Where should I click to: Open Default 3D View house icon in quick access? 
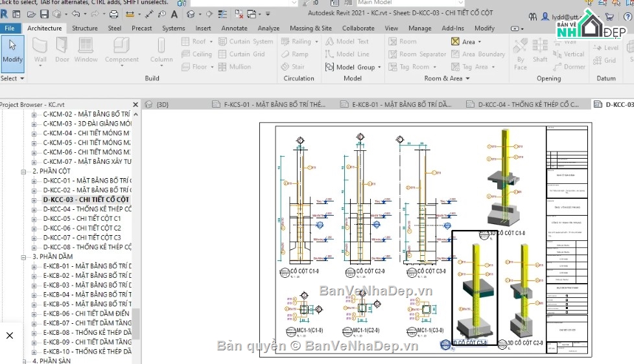pos(191,14)
